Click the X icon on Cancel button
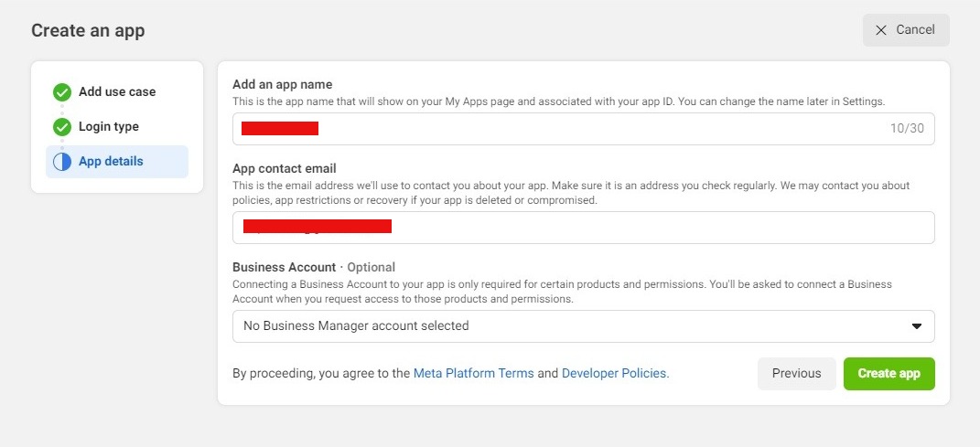The height and width of the screenshot is (447, 980). click(881, 30)
